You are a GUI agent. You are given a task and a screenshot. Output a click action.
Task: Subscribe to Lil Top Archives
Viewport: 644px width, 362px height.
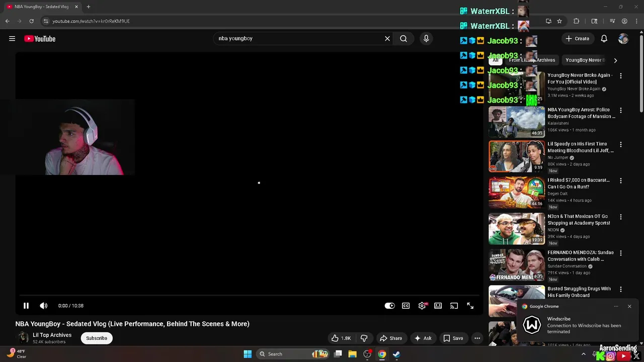coord(97,338)
